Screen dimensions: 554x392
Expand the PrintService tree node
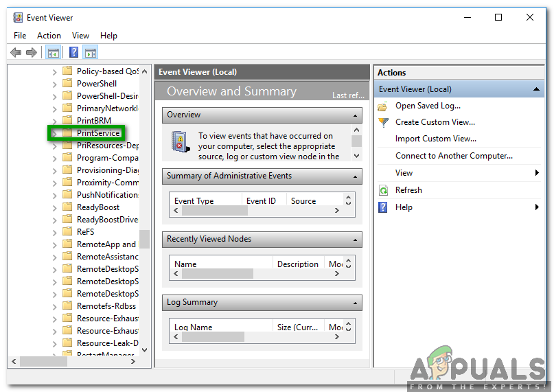click(54, 134)
